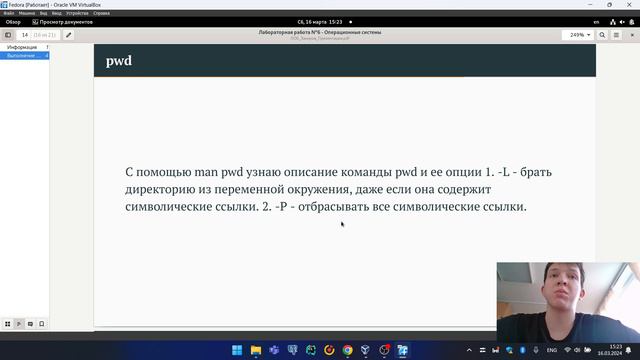Open VirtualBox 'Файл' menu
The image size is (640, 360).
(x=9, y=13)
